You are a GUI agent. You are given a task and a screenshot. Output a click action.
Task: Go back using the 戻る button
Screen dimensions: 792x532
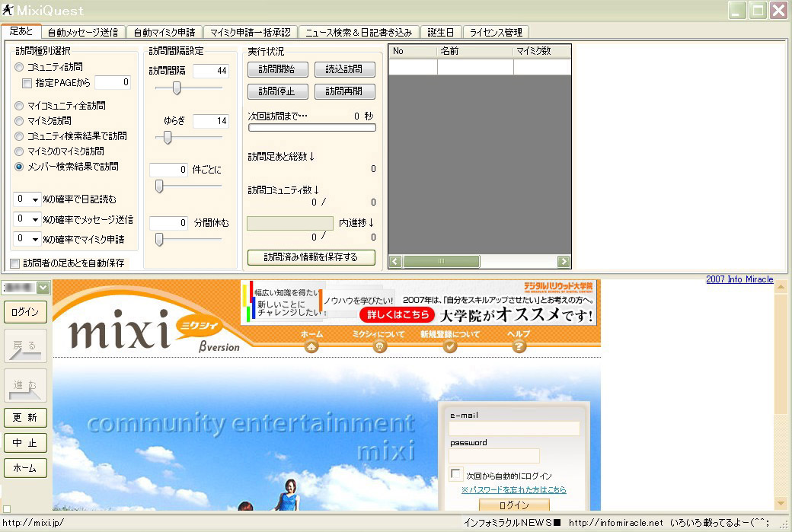(25, 346)
